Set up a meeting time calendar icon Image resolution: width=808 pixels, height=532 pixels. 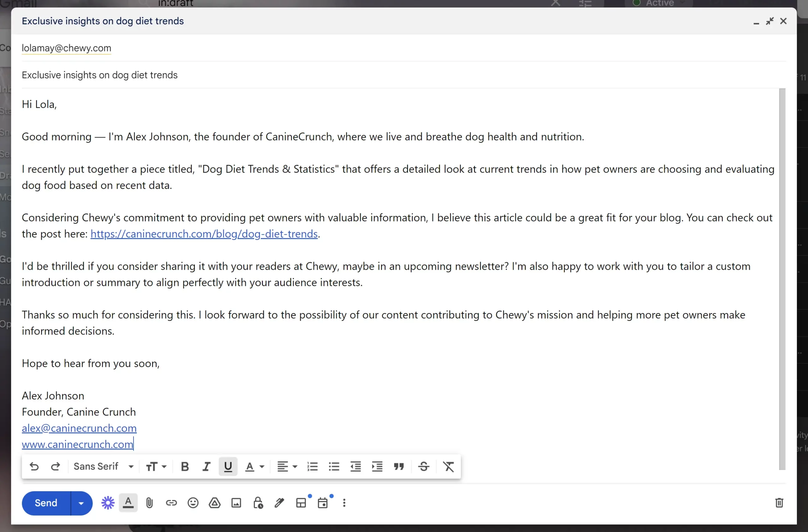pyautogui.click(x=323, y=503)
